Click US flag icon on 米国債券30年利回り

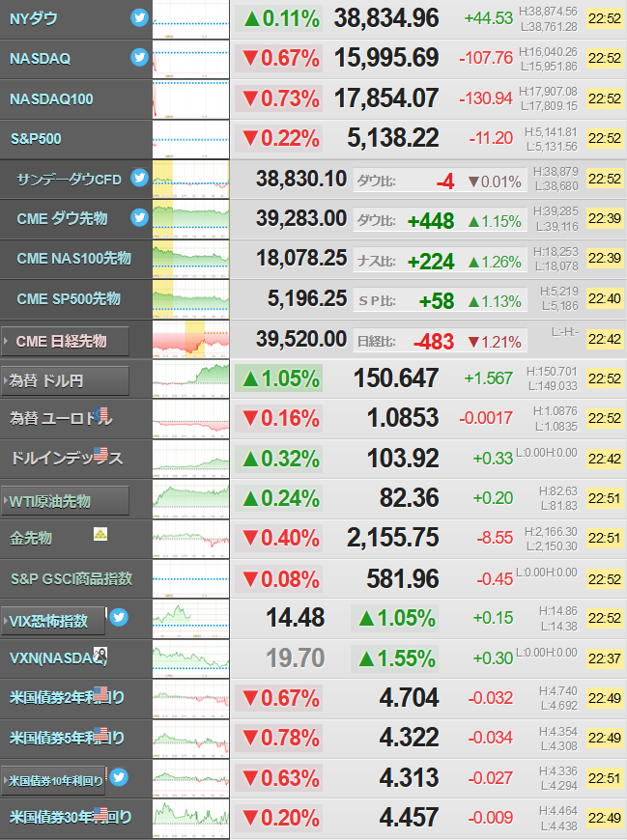tap(100, 814)
